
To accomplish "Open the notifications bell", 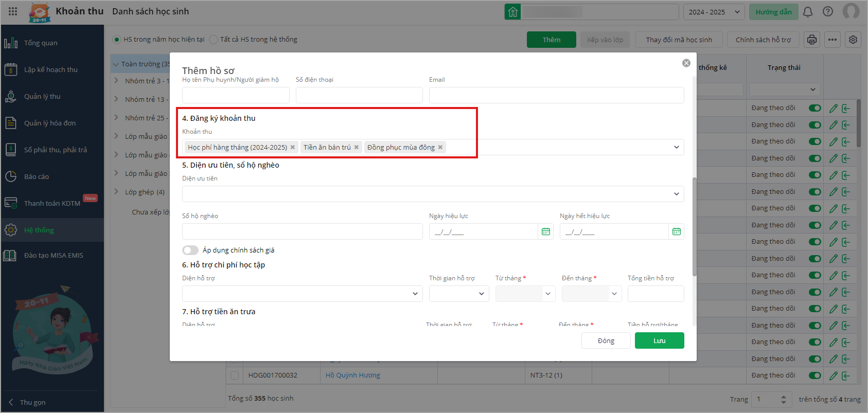I will point(808,12).
